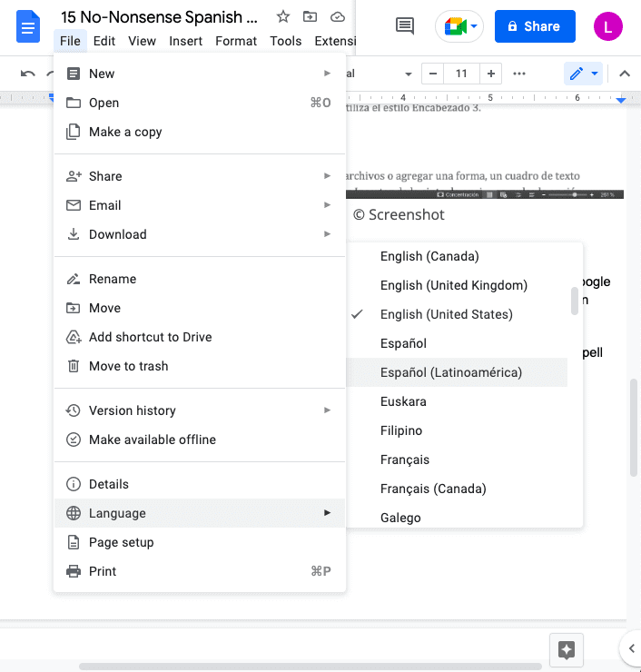Toggle Make available offline

200,440
